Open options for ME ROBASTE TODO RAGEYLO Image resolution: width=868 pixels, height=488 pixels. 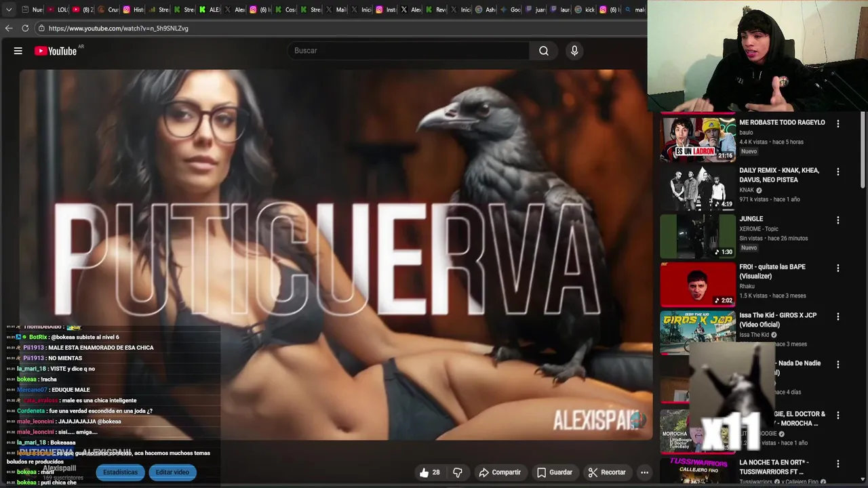(838, 124)
